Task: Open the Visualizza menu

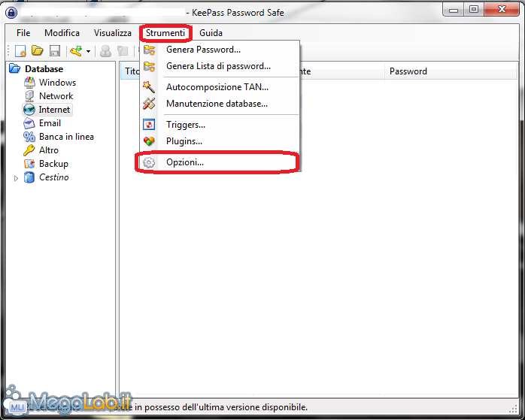Action: coord(113,33)
